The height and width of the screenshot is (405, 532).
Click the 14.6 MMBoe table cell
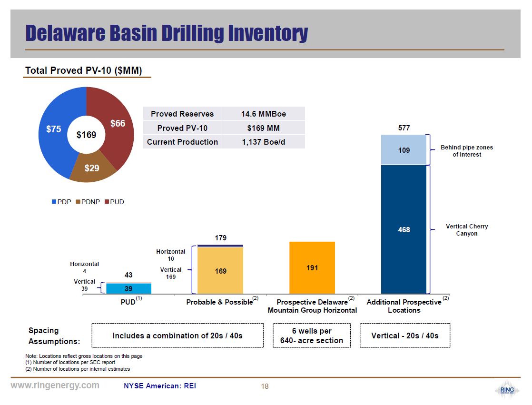click(x=264, y=114)
